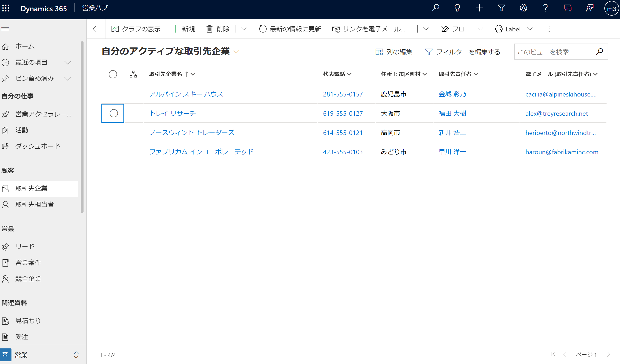Click the フロー flow command
Image resolution: width=620 pixels, height=364 pixels.
[456, 29]
